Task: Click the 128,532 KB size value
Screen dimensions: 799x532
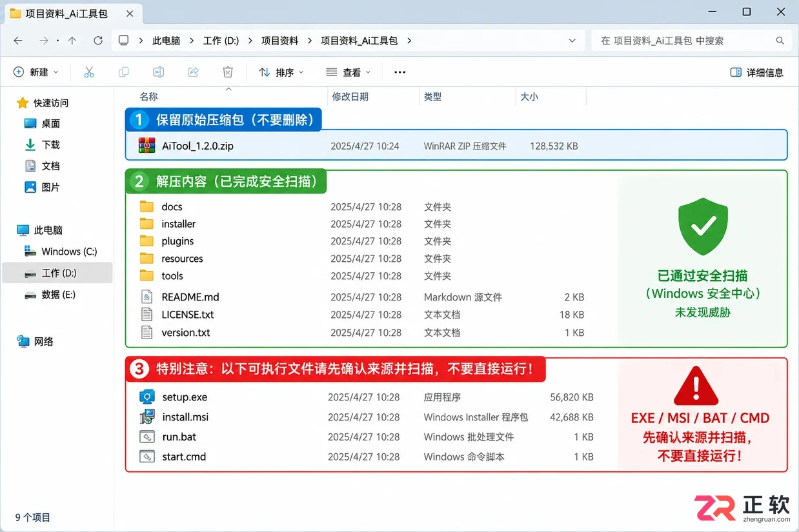Action: click(554, 146)
